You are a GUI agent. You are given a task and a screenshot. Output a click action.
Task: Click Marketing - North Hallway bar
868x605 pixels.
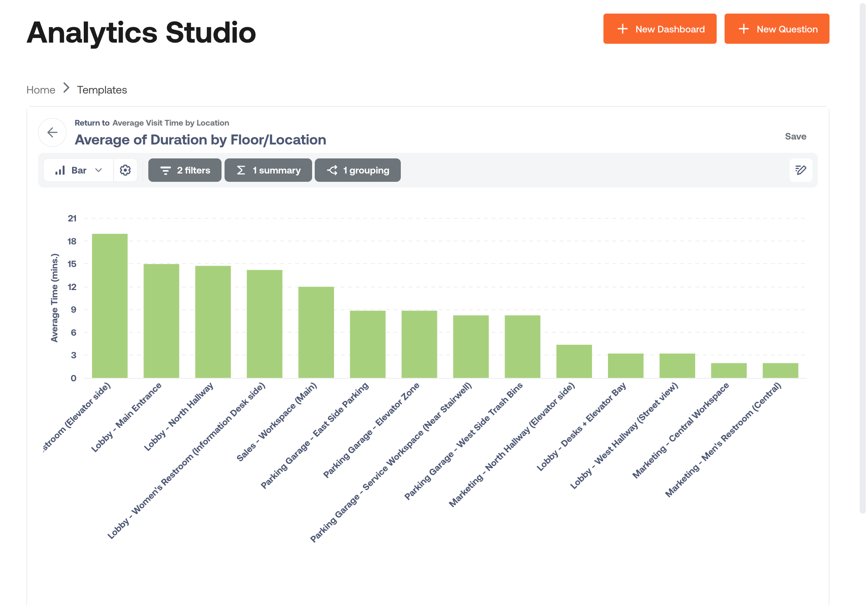point(574,361)
